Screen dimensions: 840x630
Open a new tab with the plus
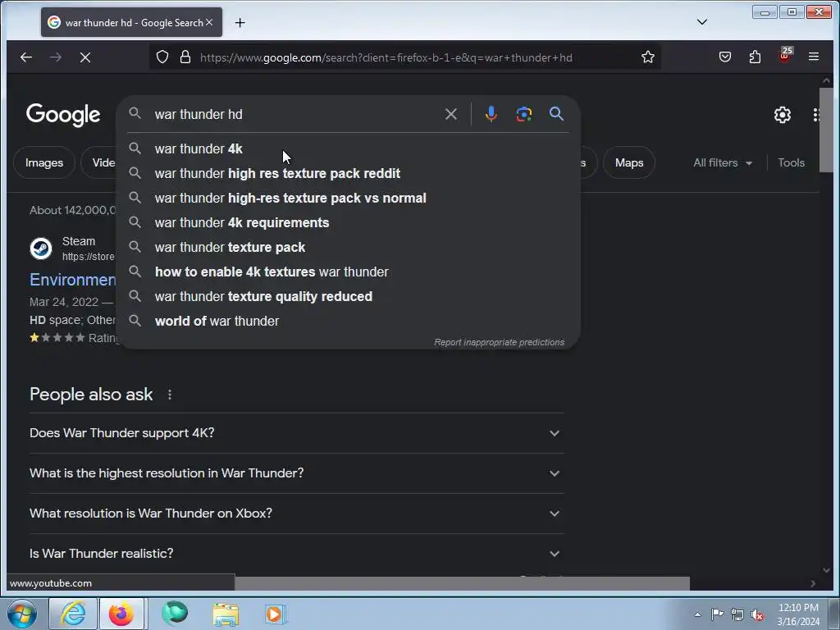pos(240,22)
